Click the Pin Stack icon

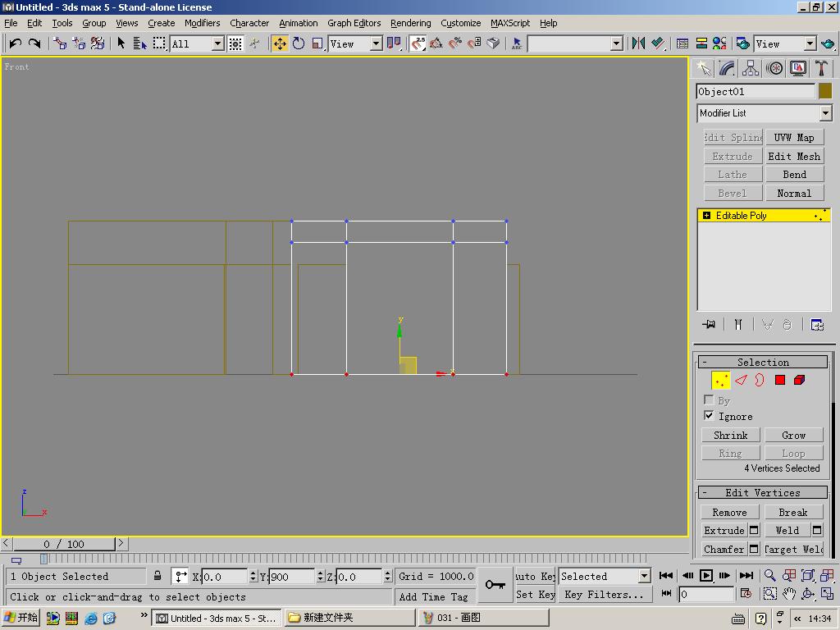(709, 325)
